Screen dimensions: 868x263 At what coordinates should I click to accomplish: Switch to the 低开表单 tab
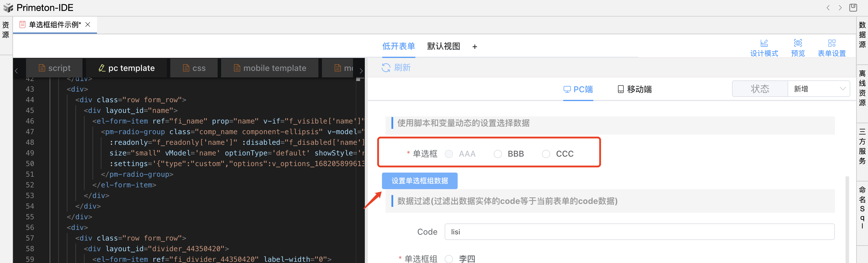click(x=398, y=46)
